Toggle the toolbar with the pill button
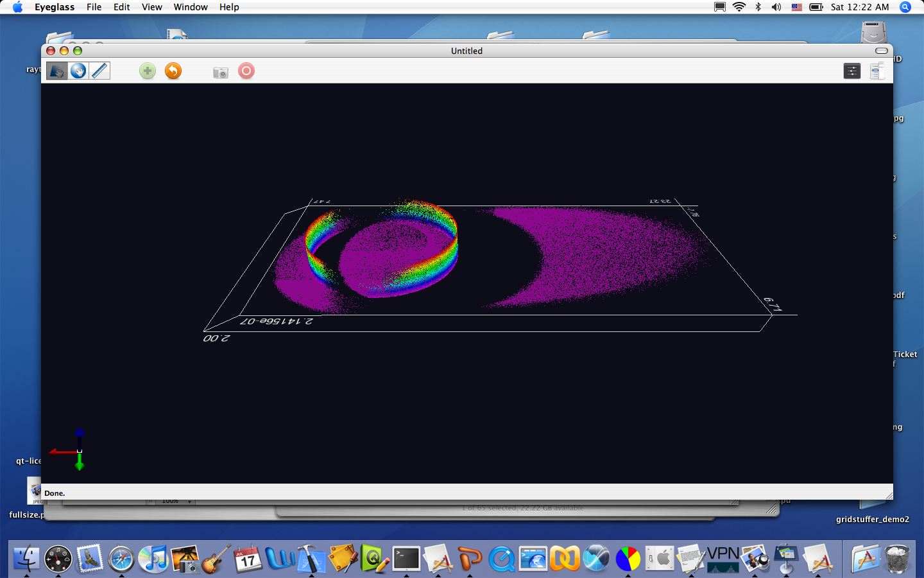 [881, 51]
